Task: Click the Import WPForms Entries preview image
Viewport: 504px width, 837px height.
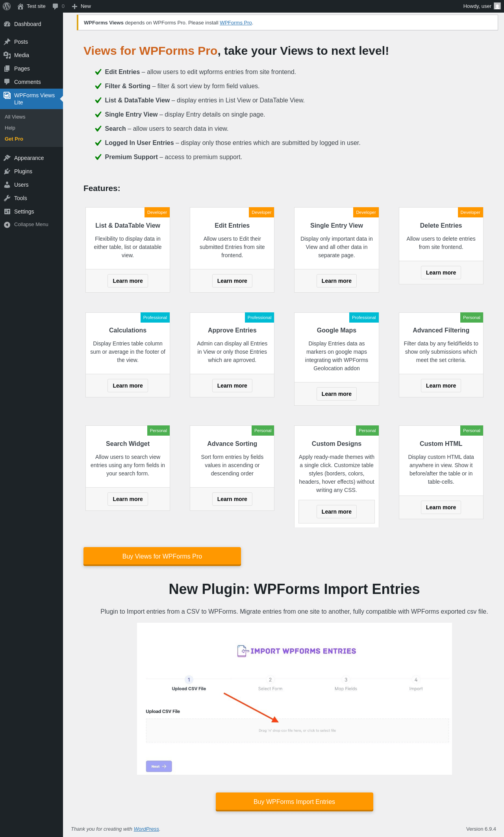Action: point(295,699)
